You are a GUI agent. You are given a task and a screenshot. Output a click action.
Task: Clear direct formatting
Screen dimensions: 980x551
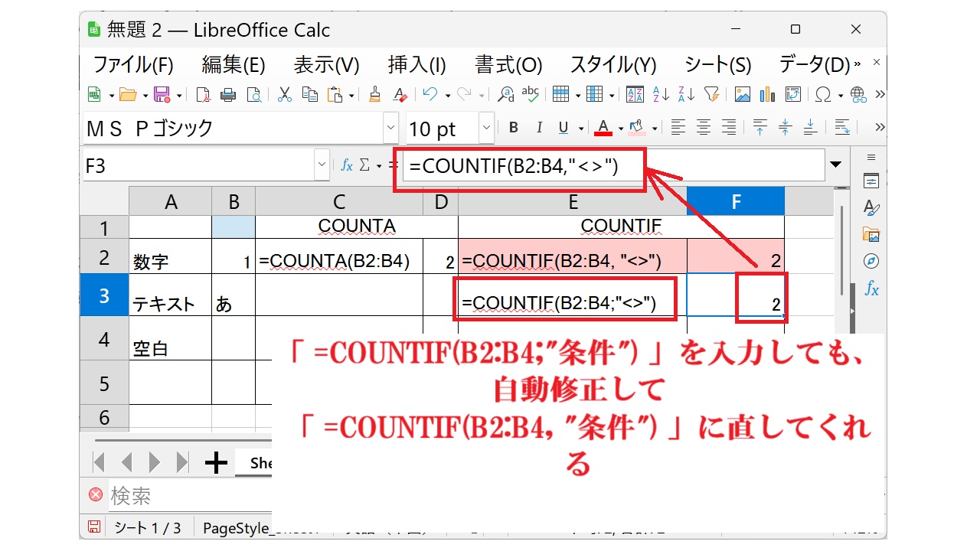[x=400, y=94]
